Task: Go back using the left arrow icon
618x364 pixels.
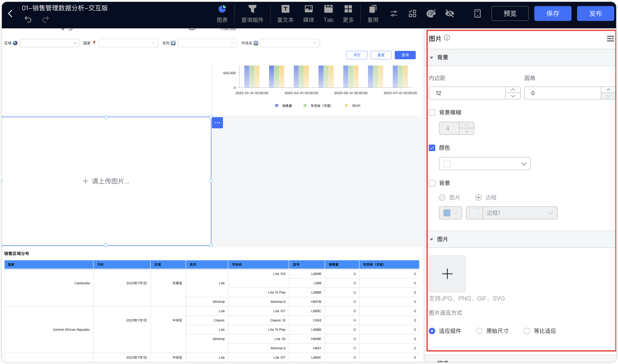Action: 10,13
